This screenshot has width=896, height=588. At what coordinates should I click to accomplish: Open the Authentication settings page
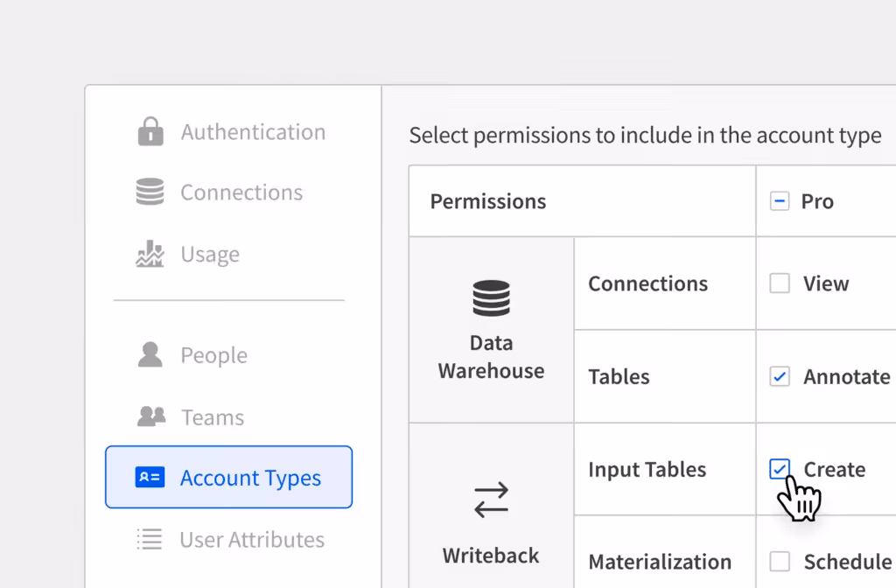point(231,132)
